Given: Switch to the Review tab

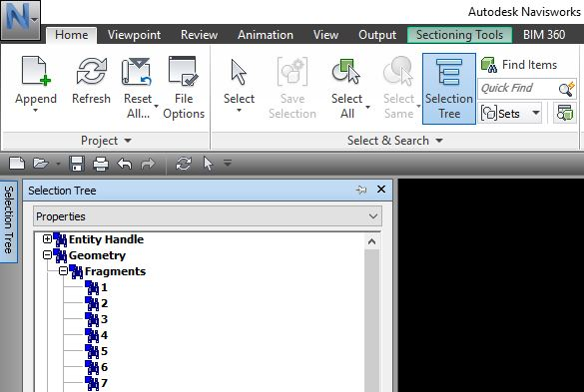Looking at the screenshot, I should click(x=199, y=35).
